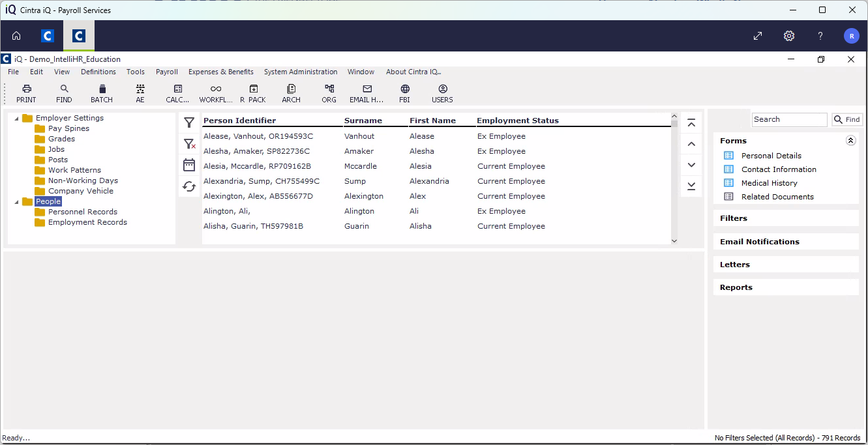The width and height of the screenshot is (868, 445).
Task: Expand the Filters panel section
Action: click(786, 218)
